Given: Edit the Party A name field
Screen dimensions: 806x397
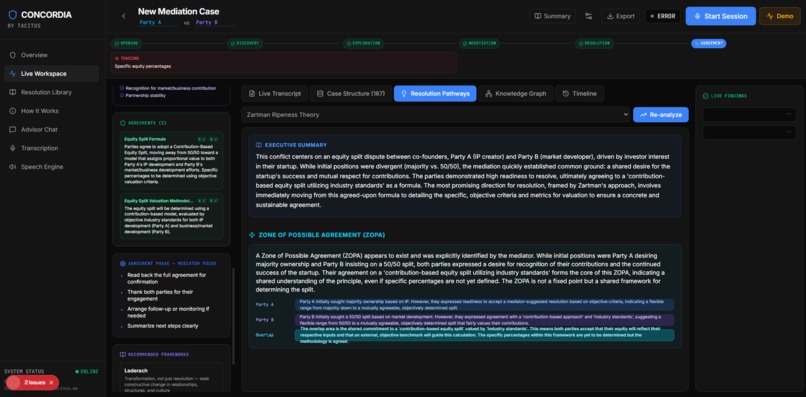Looking at the screenshot, I should coord(159,23).
